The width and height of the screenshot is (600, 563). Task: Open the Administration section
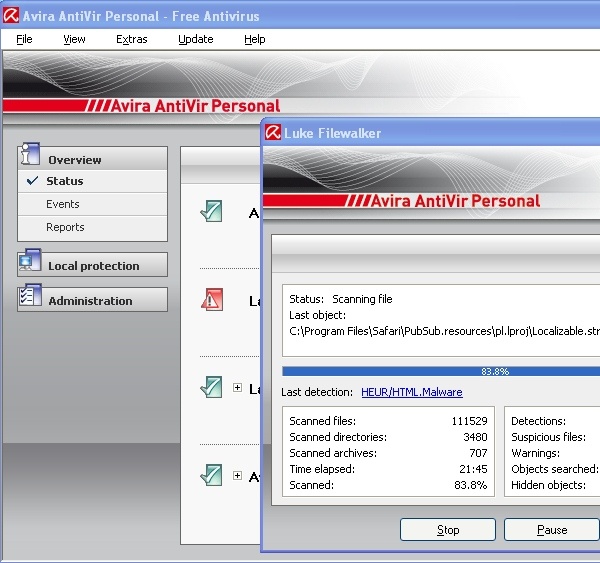(x=92, y=300)
